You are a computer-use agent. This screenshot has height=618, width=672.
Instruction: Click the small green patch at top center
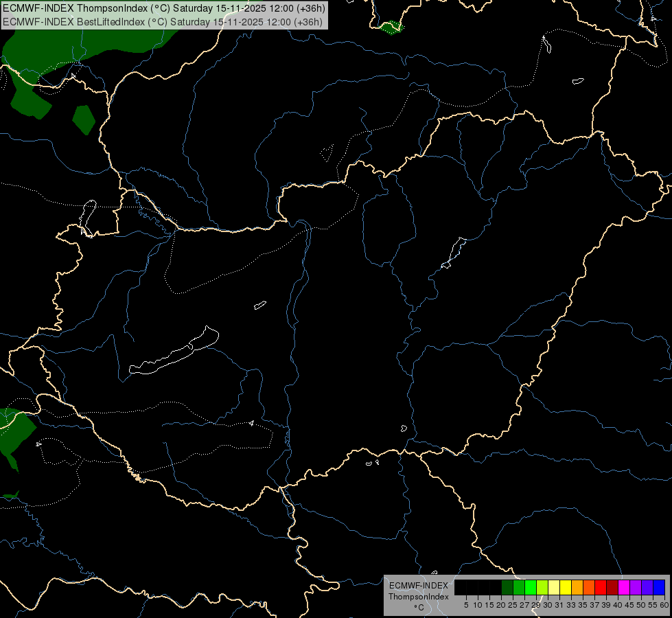tap(391, 28)
